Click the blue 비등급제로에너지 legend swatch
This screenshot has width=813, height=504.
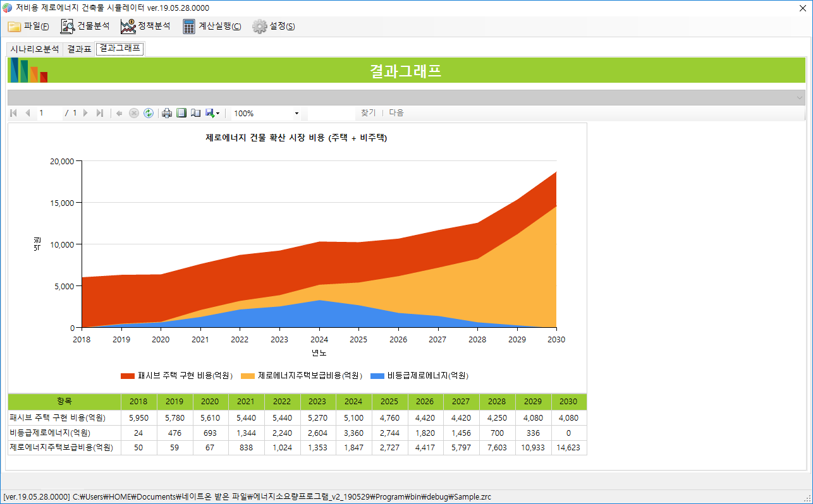pos(377,376)
